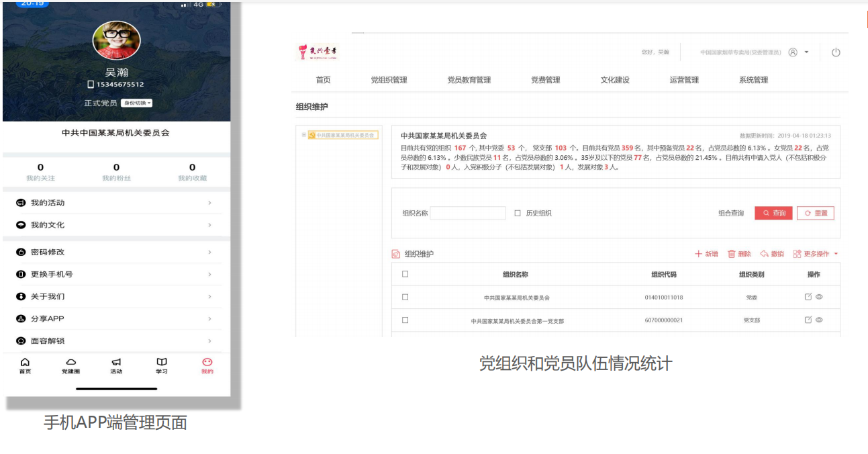Click the 我的文化 row icon
The image size is (868, 454).
pyautogui.click(x=21, y=225)
